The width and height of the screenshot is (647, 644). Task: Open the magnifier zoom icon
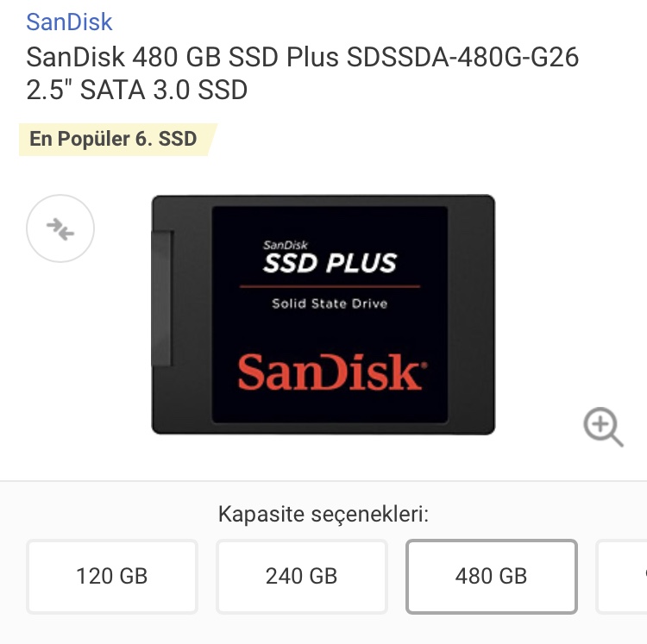tap(603, 427)
